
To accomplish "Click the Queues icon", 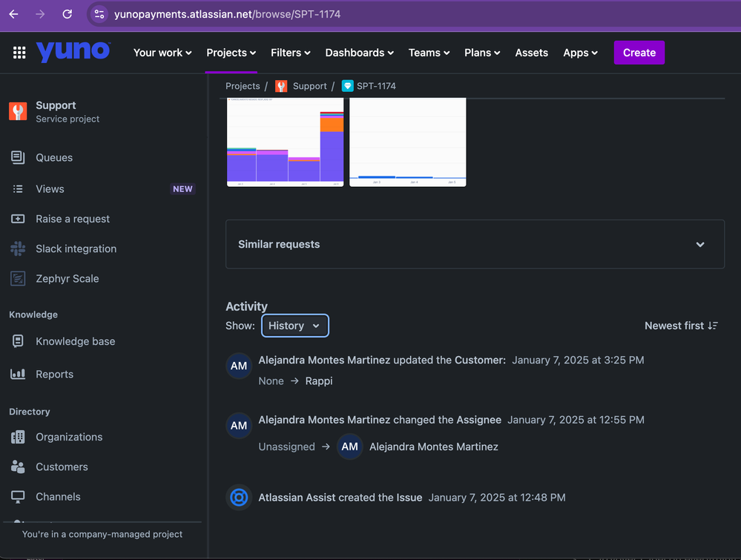I will coord(18,157).
